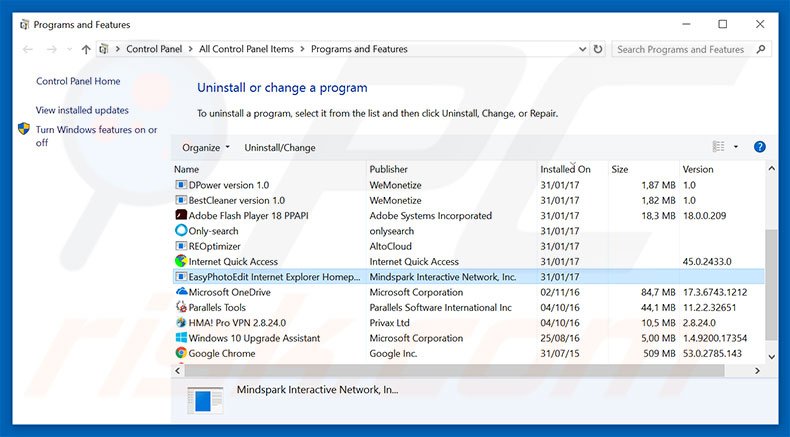This screenshot has width=790, height=437.
Task: Open recent locations dropdown arrow
Action: [x=70, y=49]
